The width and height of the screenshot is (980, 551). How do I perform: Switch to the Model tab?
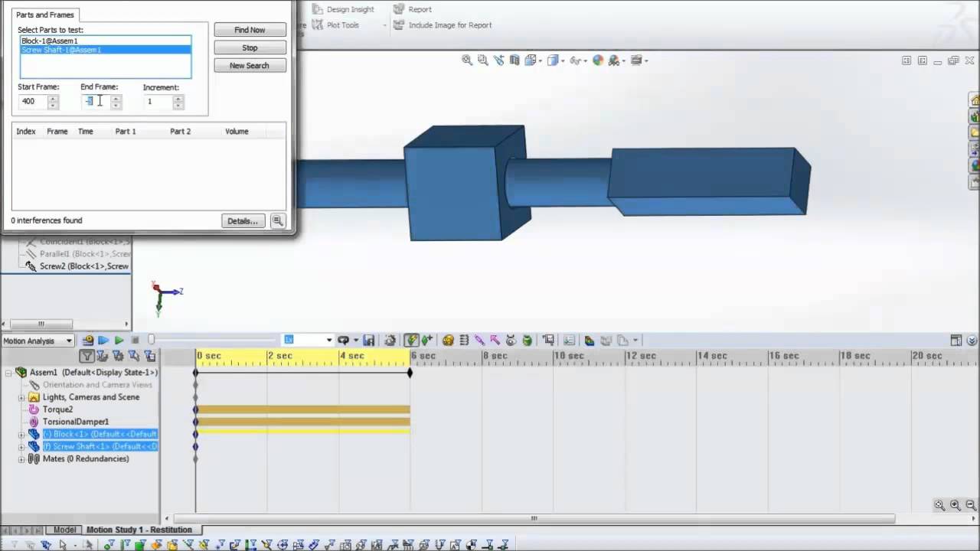[64, 530]
